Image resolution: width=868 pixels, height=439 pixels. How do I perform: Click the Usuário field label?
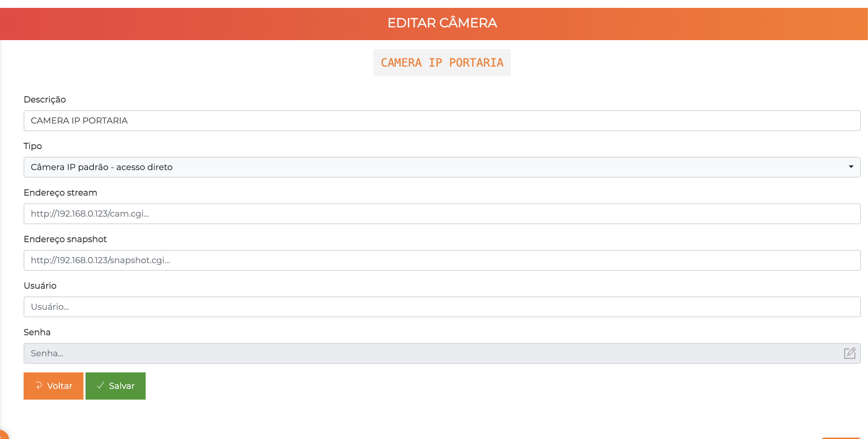click(40, 286)
